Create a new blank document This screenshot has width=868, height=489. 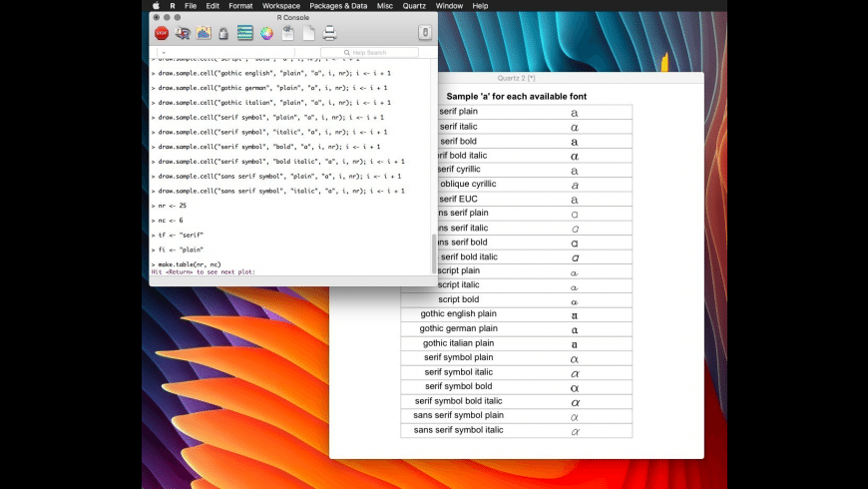point(308,33)
